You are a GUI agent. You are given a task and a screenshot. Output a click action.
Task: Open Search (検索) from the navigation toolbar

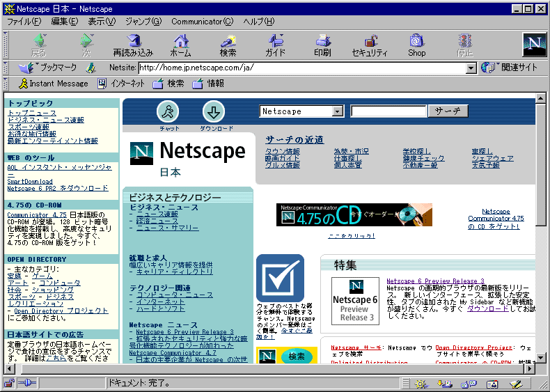(228, 45)
